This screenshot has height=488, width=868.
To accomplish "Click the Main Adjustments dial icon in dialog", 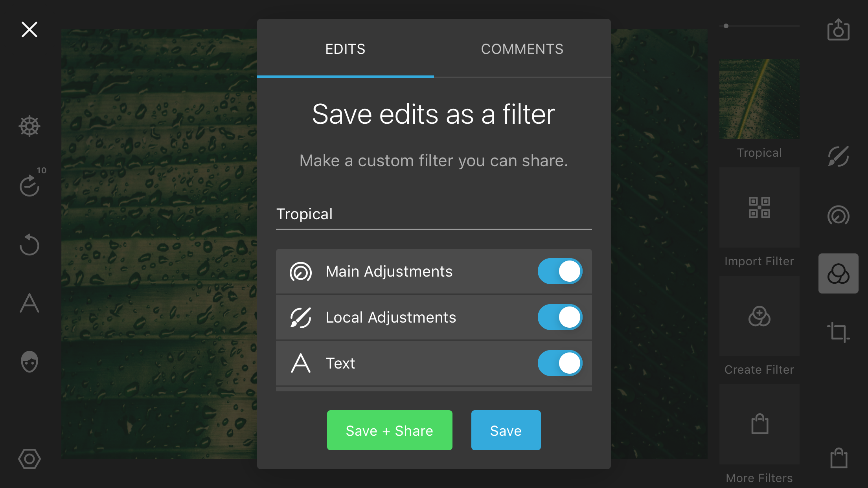I will (301, 272).
